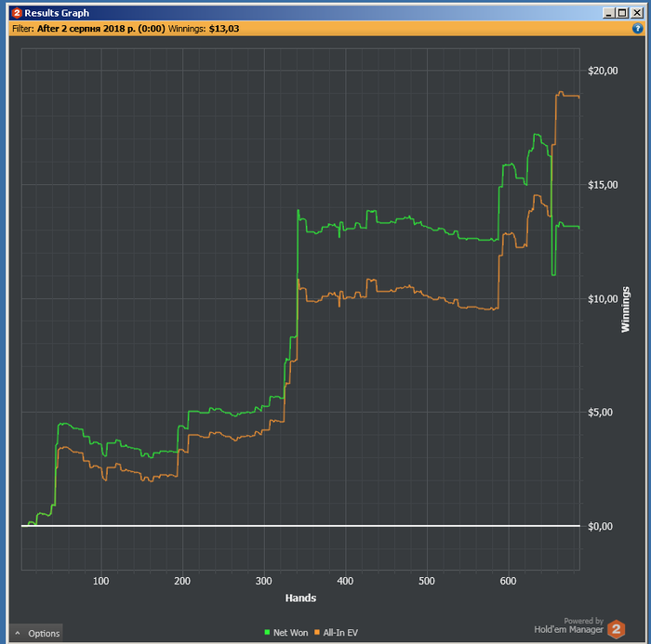
Task: Open the blue help question mark icon
Action: [637, 28]
